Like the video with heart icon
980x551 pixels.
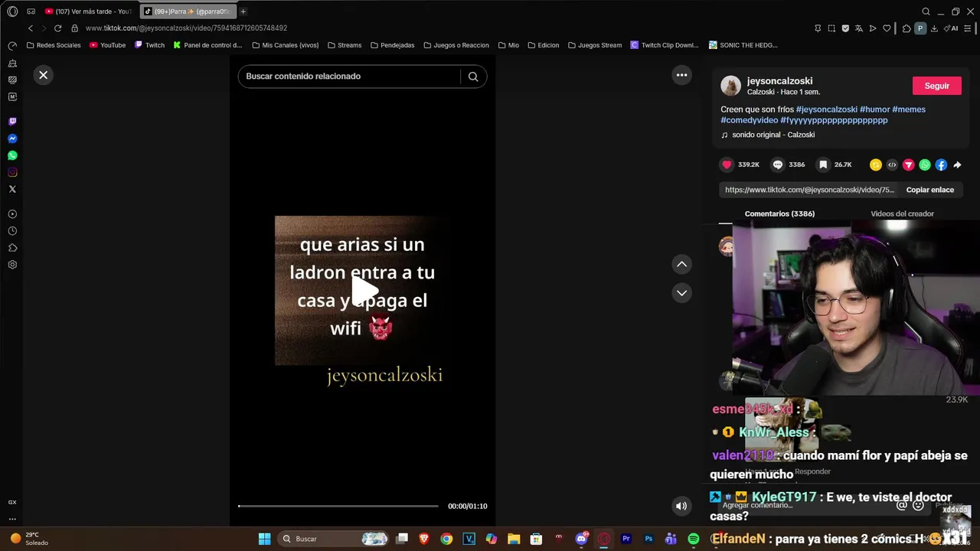point(727,165)
